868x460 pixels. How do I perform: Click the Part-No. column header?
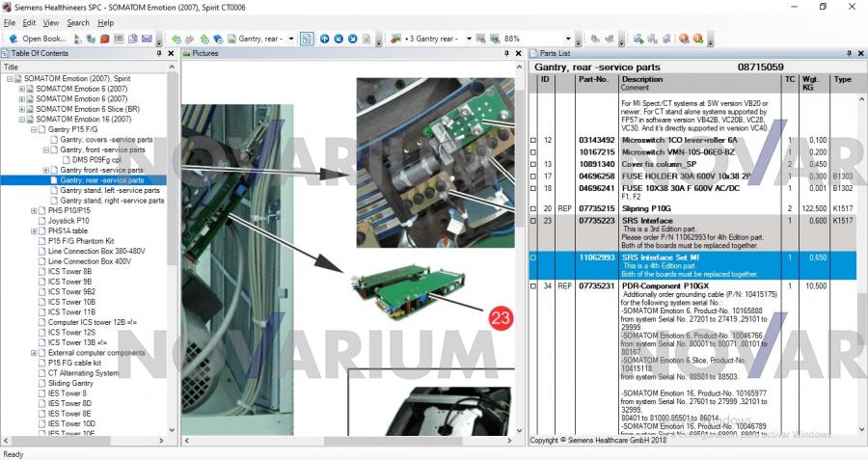pyautogui.click(x=592, y=79)
